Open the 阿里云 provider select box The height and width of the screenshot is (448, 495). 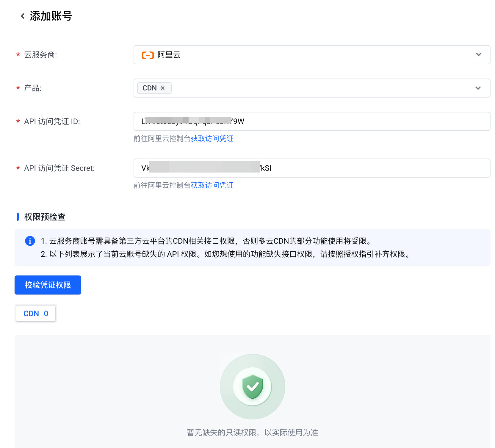click(x=297, y=55)
